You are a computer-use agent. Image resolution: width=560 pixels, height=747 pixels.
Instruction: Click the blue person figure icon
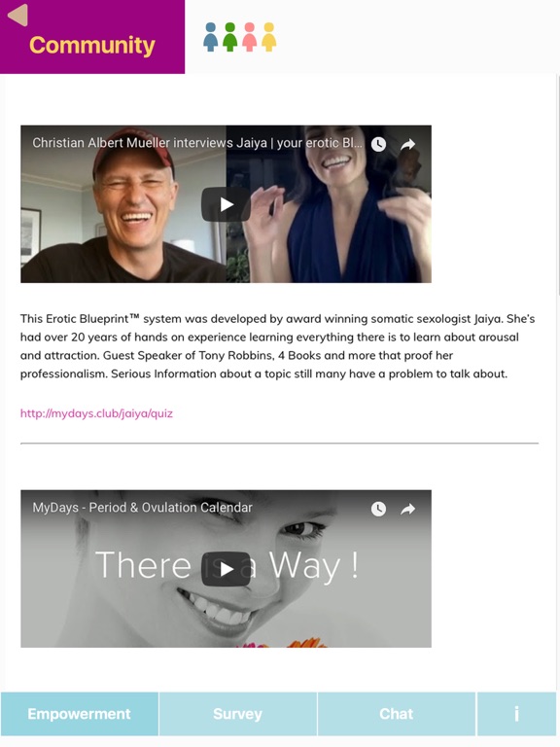click(x=210, y=37)
